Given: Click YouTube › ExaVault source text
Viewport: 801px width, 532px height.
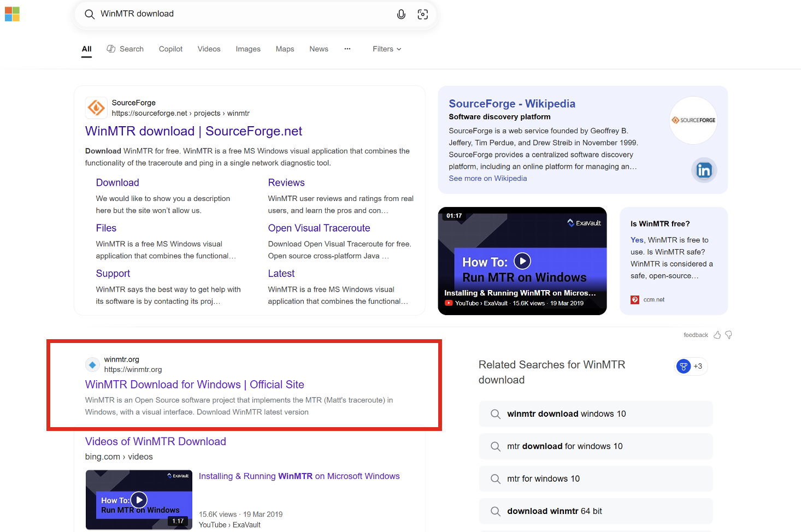Looking at the screenshot, I should click(229, 525).
